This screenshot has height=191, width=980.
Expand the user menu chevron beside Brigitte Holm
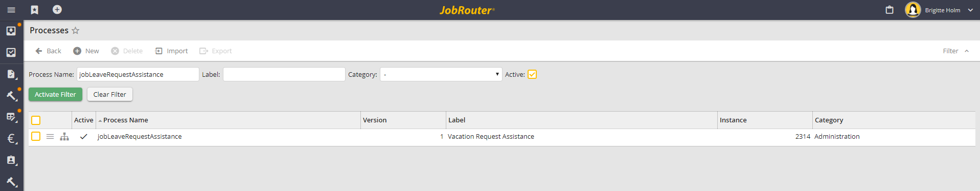pyautogui.click(x=970, y=10)
